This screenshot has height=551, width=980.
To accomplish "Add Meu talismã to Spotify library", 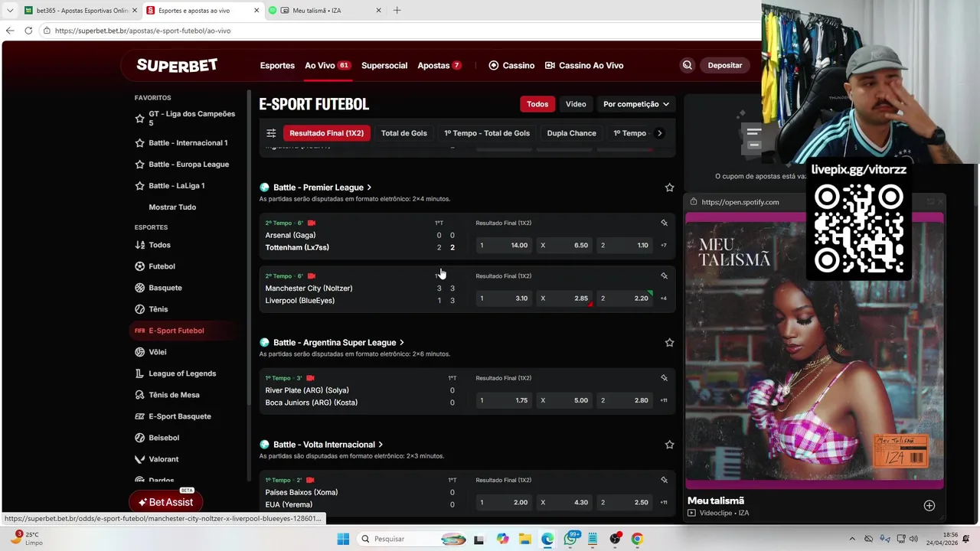I will [929, 505].
